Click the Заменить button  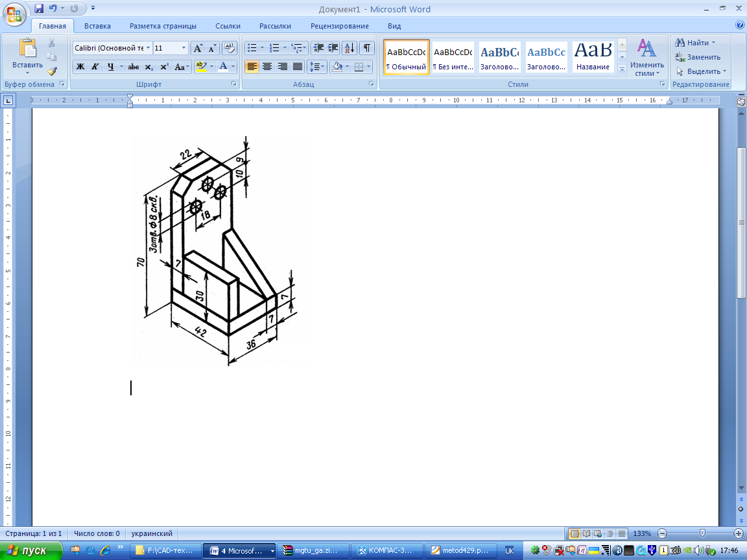point(698,57)
